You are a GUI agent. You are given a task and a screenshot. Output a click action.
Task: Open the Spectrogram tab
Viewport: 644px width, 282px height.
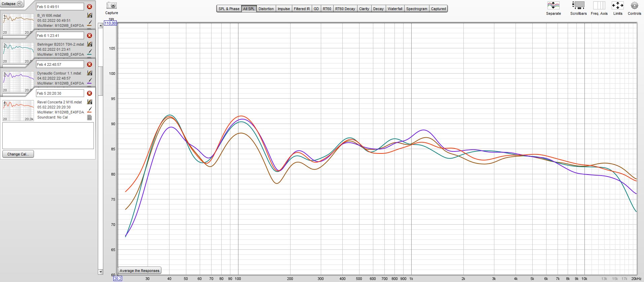coord(417,9)
